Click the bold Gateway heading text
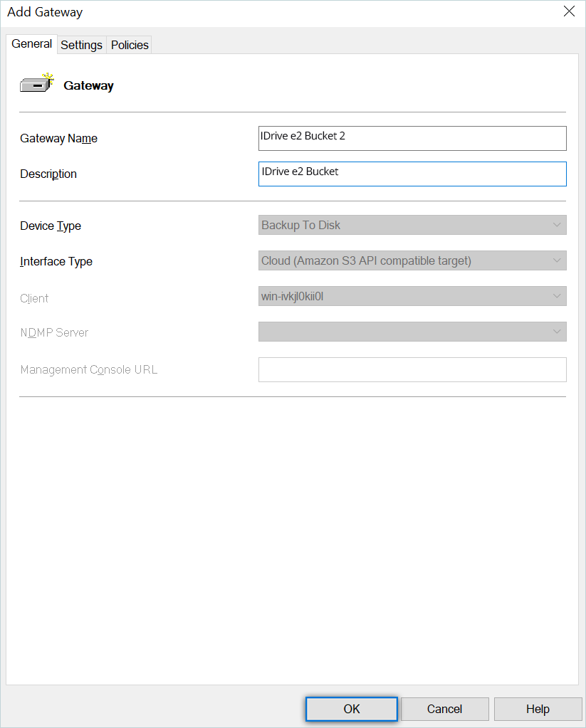This screenshot has height=728, width=586. click(88, 86)
